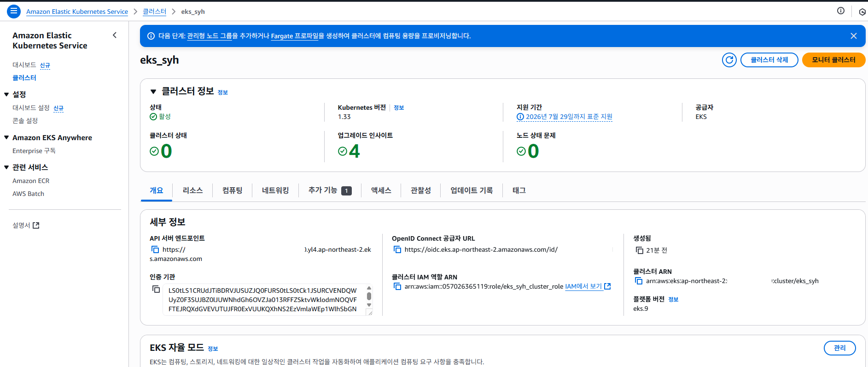Click the external link icon after IAM에서 보기
This screenshot has height=367, width=868.
(607, 286)
